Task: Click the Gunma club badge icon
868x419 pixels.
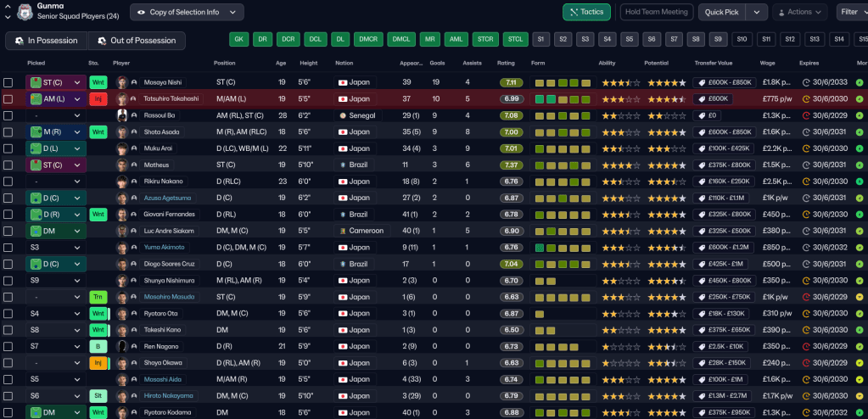Action: tap(24, 11)
